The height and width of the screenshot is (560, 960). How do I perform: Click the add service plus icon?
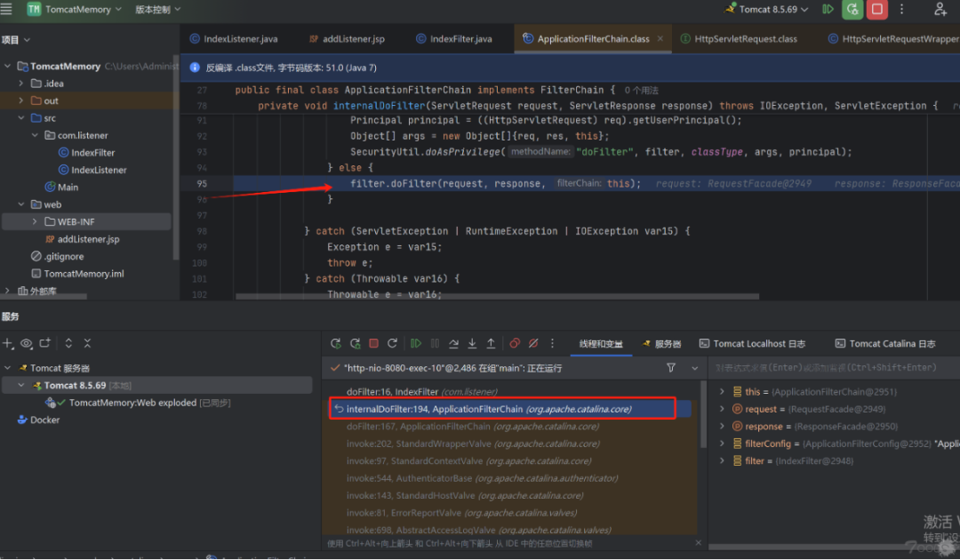pyautogui.click(x=8, y=343)
